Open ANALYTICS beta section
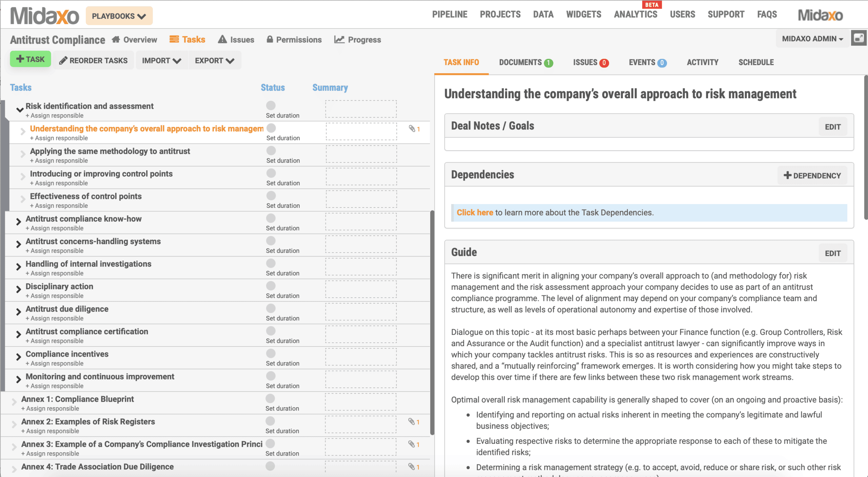 (636, 15)
